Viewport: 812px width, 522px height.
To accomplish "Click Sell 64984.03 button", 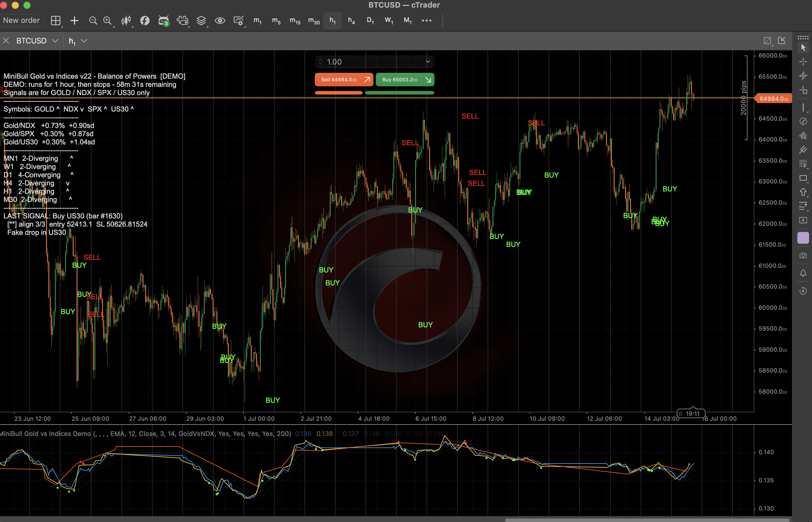I will click(344, 80).
